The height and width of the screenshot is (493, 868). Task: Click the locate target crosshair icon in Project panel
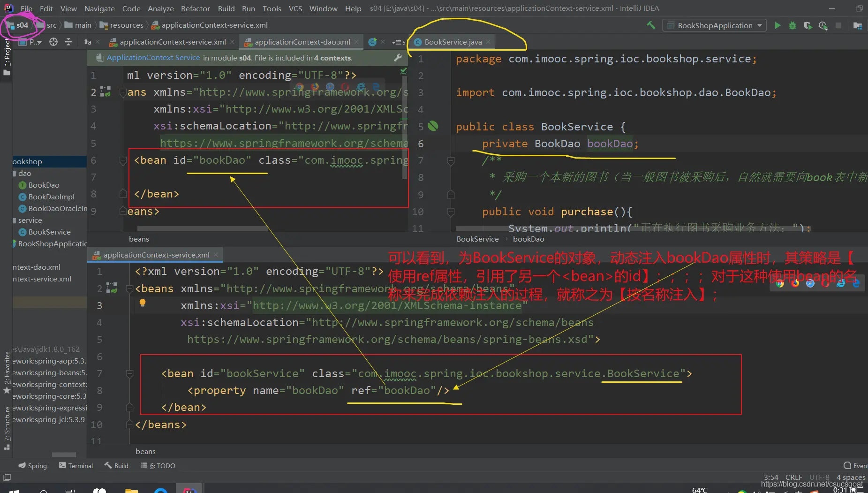pyautogui.click(x=53, y=42)
